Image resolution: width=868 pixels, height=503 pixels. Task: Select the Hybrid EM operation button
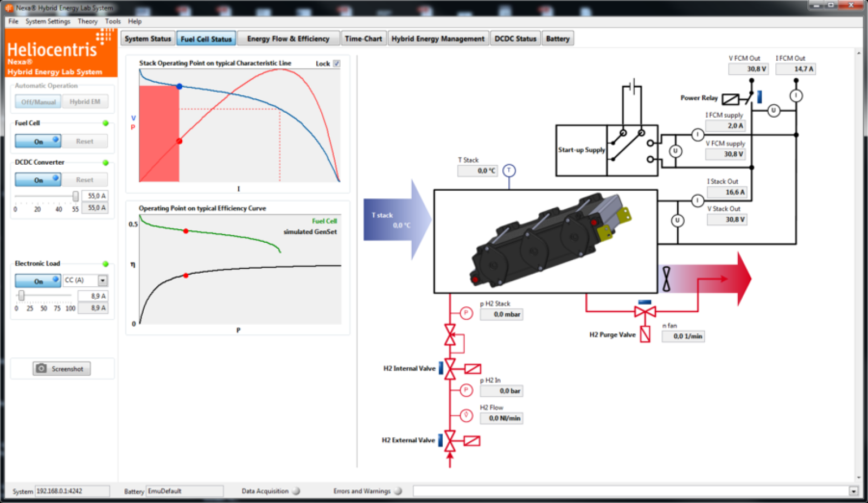click(85, 101)
